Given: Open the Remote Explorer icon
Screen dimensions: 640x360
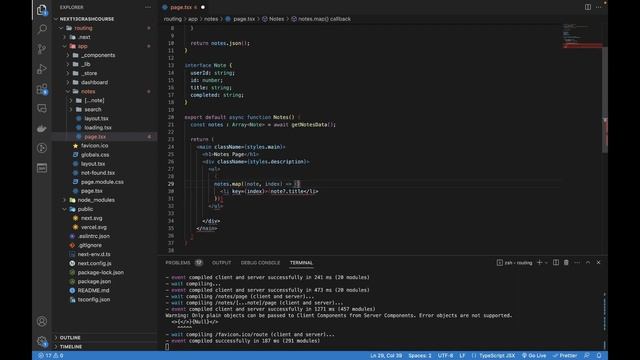Looking at the screenshot, I should pyautogui.click(x=42, y=108).
